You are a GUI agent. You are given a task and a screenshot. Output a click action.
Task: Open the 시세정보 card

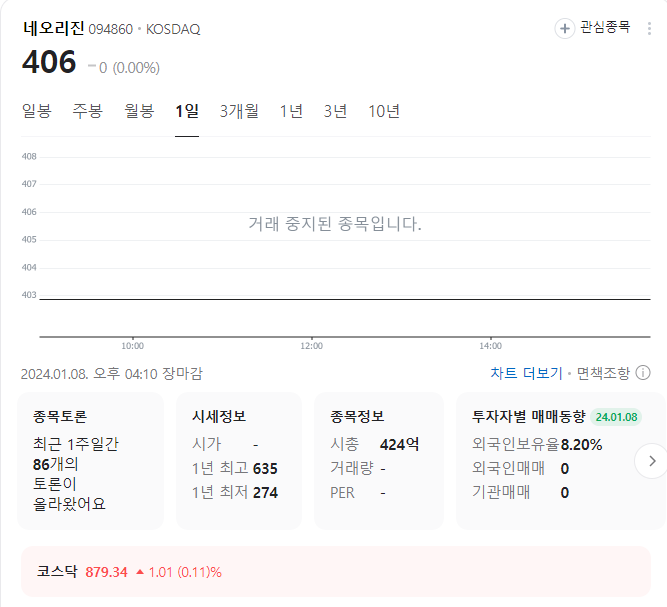(239, 461)
